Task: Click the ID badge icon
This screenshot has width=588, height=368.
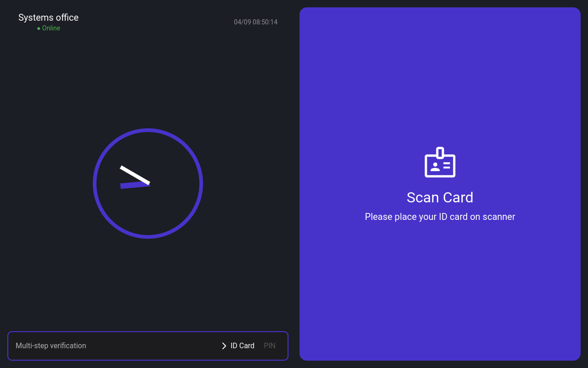Action: (440, 162)
